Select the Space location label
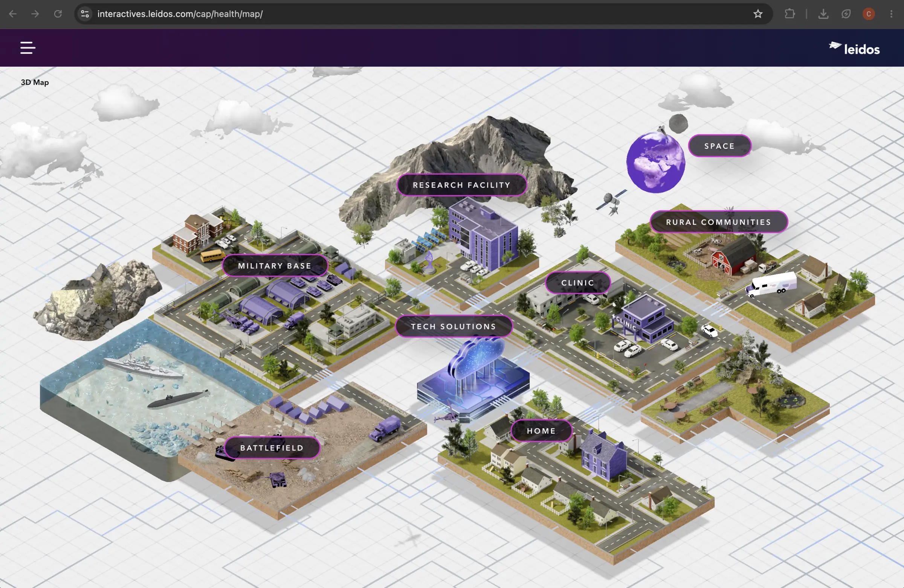The width and height of the screenshot is (904, 588). tap(719, 146)
